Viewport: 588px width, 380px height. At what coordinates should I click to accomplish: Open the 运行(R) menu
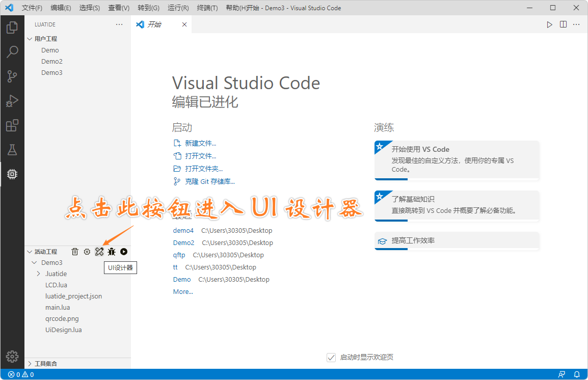click(x=178, y=8)
